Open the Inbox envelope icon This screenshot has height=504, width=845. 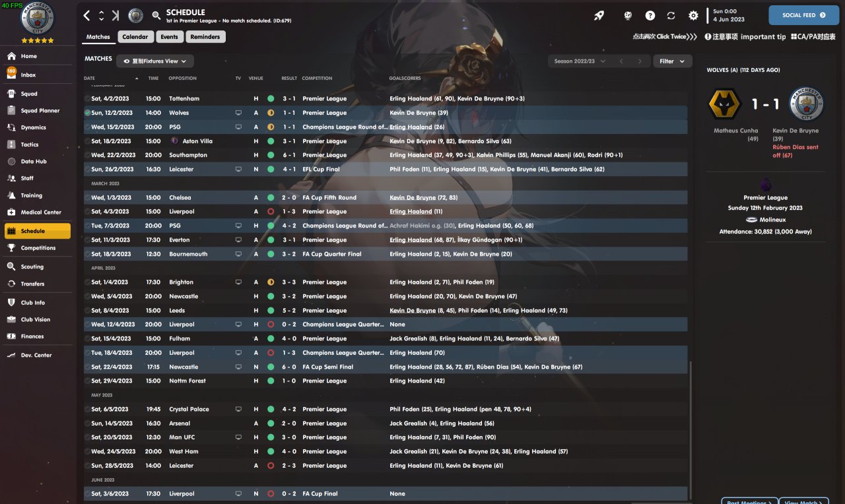tap(11, 75)
